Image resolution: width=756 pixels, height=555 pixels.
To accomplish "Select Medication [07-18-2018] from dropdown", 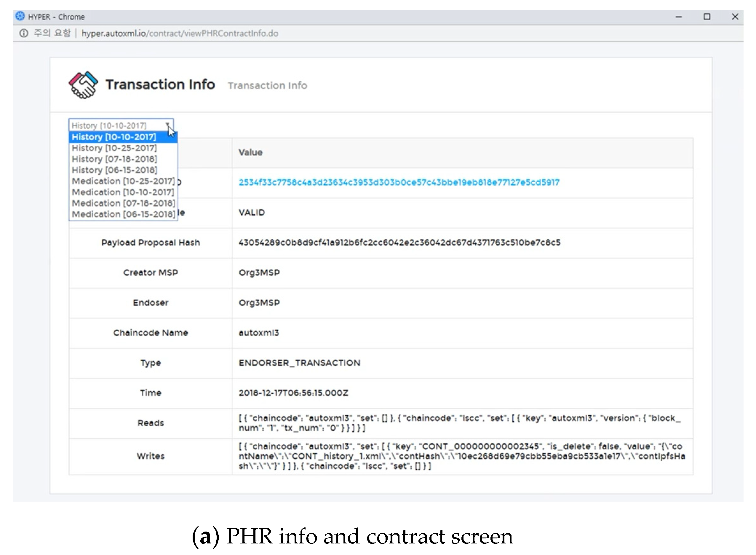I will (123, 204).
